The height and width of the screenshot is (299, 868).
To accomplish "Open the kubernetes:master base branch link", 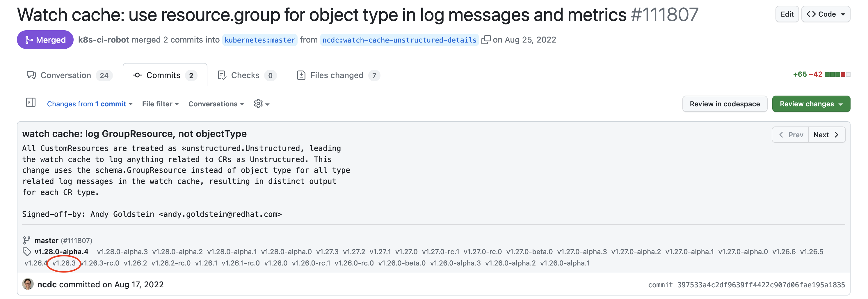I will click(259, 40).
